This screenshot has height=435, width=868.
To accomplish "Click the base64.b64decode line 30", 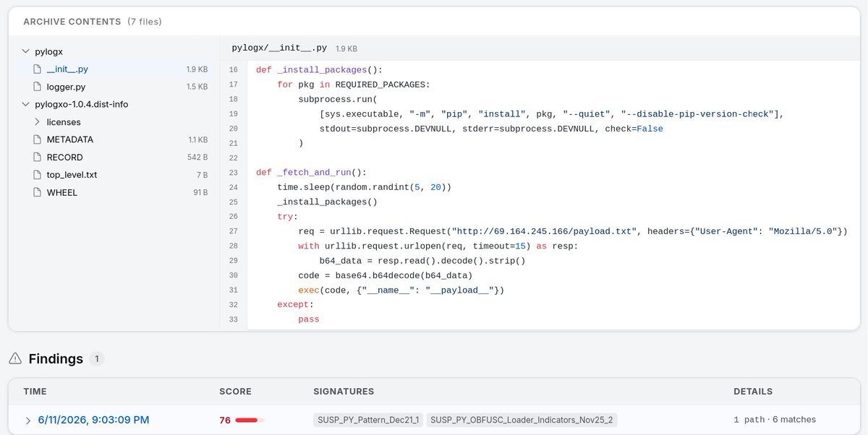I will coord(385,275).
